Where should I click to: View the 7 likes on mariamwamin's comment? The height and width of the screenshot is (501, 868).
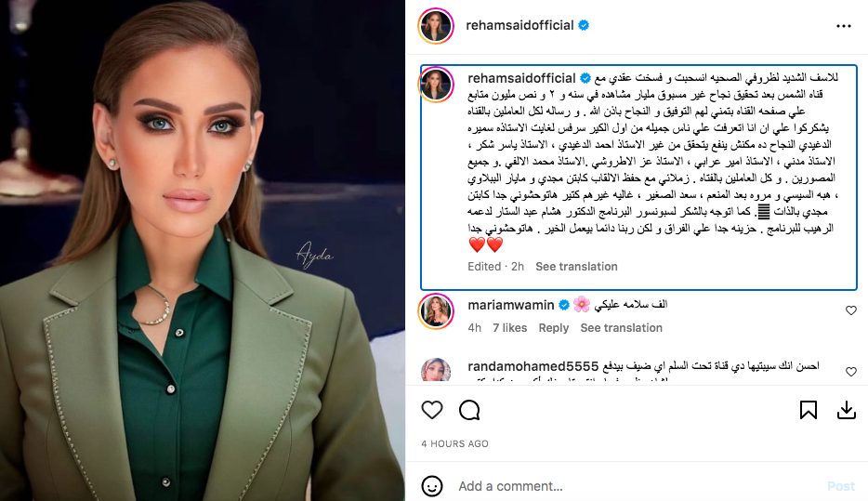(x=510, y=328)
